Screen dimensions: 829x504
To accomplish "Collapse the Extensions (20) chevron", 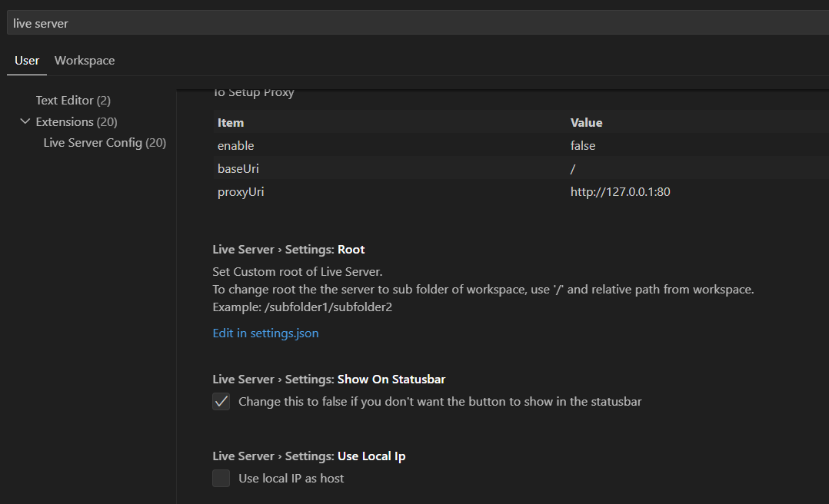I will (25, 121).
